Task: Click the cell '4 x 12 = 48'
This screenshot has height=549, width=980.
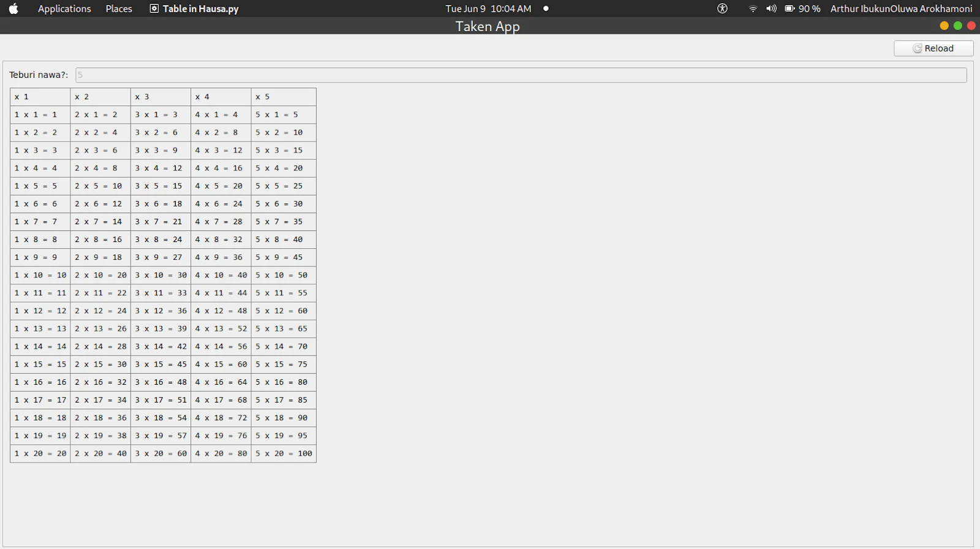Action: 221,311
